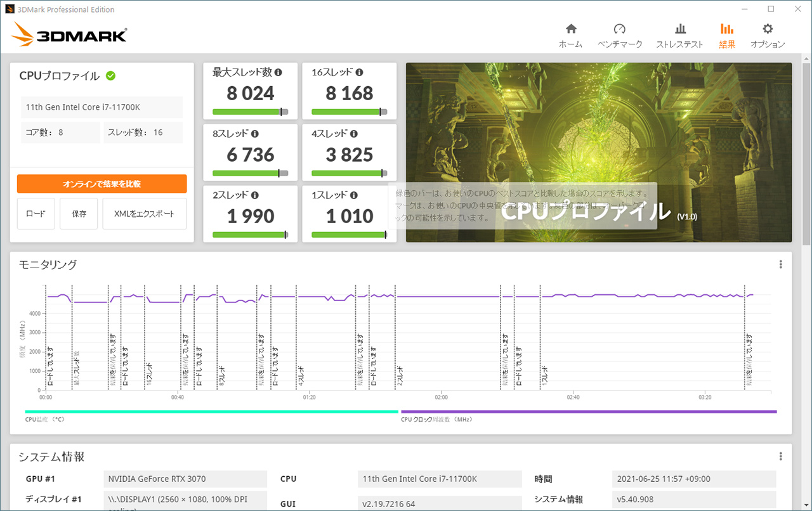This screenshot has width=812, height=511.
Task: Click the green validation checkmark icon
Action: (110, 75)
